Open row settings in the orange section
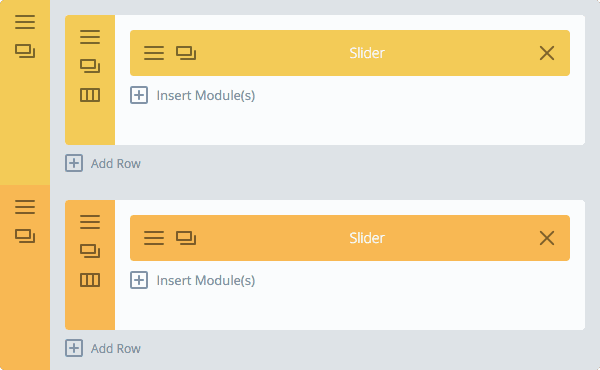600x370 pixels. pyautogui.click(x=90, y=222)
